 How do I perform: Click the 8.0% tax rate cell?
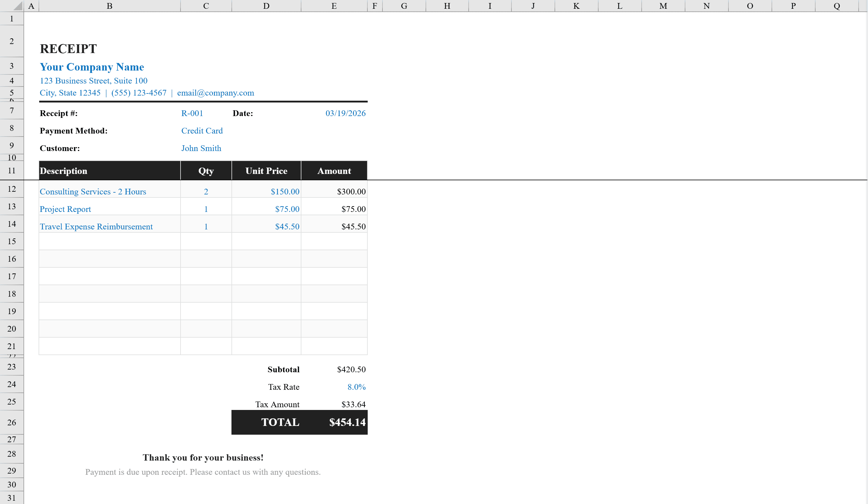356,387
